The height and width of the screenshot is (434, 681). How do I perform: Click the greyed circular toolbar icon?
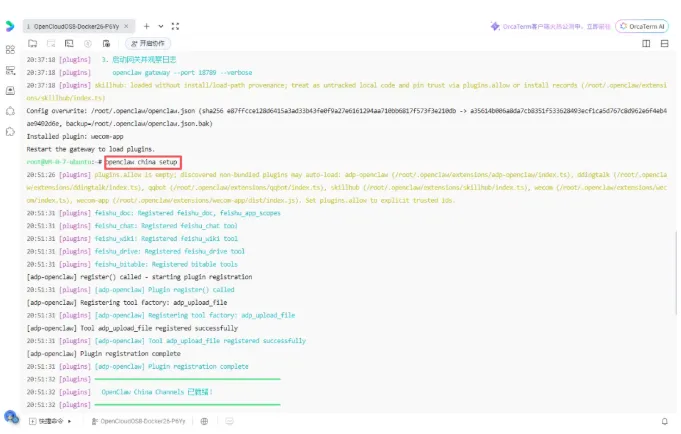pyautogui.click(x=88, y=43)
